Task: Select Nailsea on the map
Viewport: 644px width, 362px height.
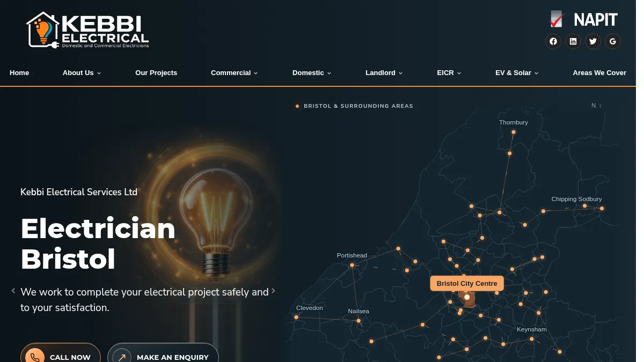Action: pyautogui.click(x=358, y=311)
